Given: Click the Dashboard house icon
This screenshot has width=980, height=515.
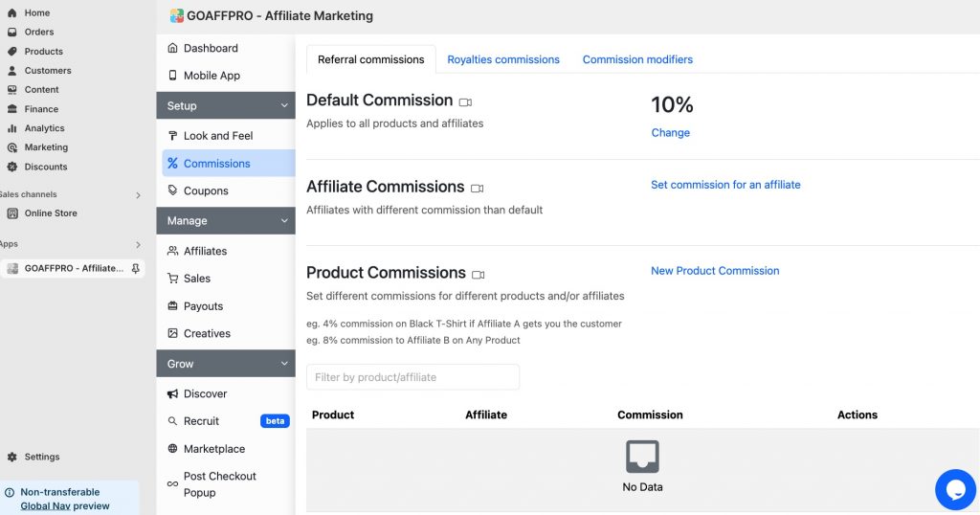Looking at the screenshot, I should point(172,48).
